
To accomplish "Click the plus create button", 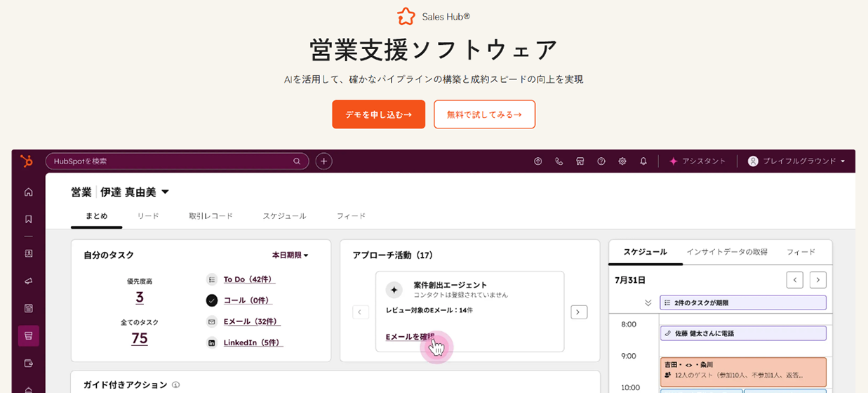I will 323,161.
